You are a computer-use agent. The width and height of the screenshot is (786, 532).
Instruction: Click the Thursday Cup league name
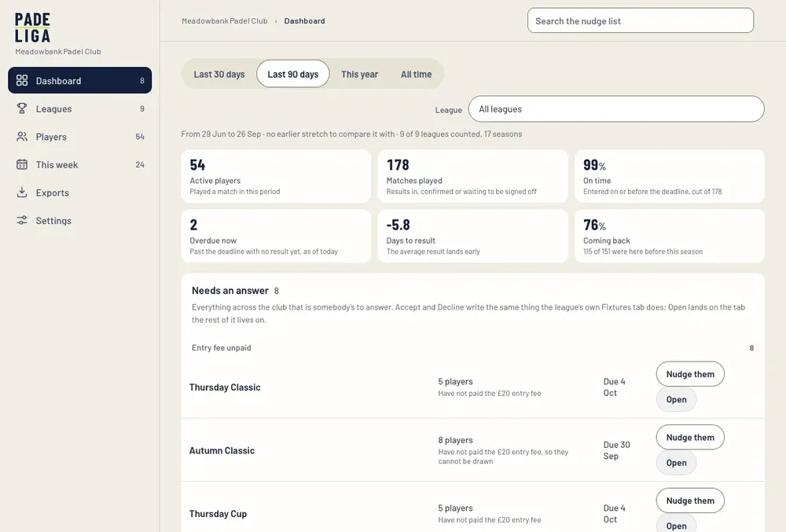tap(218, 513)
